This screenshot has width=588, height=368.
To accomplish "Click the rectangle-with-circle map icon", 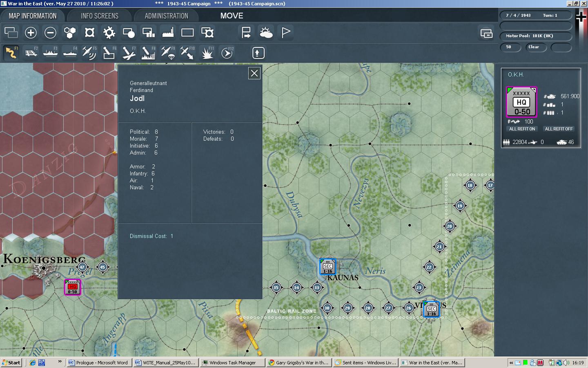I will click(x=129, y=32).
